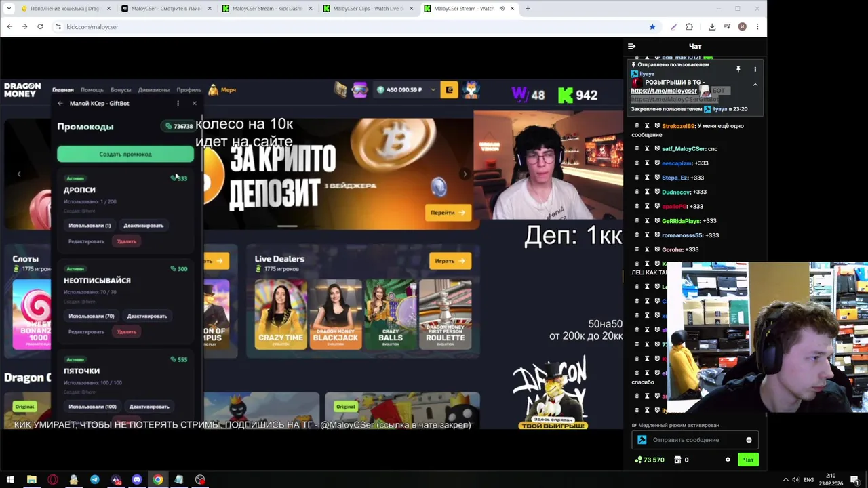Open Windows Start menu
The image size is (868, 488).
coord(10,479)
